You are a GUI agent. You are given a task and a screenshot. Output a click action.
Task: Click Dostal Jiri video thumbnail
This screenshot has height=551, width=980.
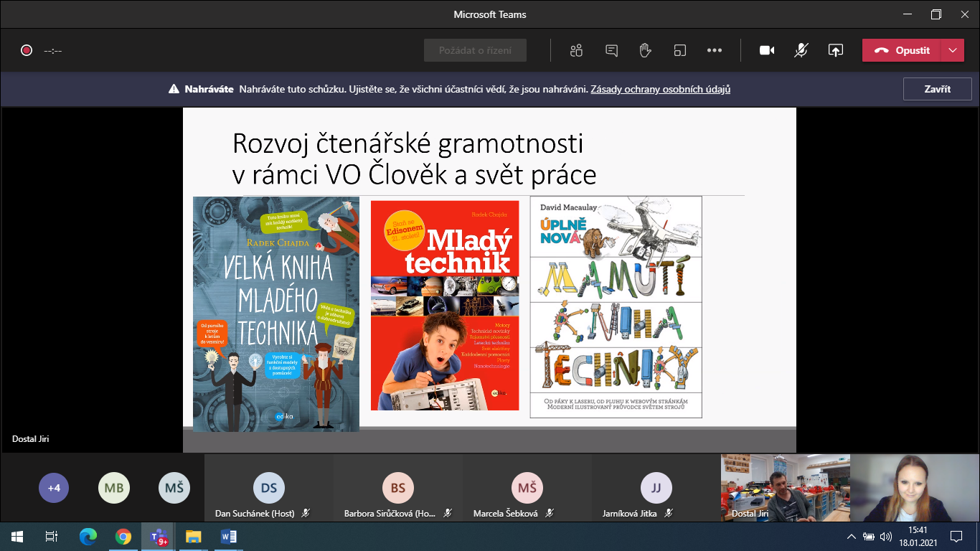(785, 487)
